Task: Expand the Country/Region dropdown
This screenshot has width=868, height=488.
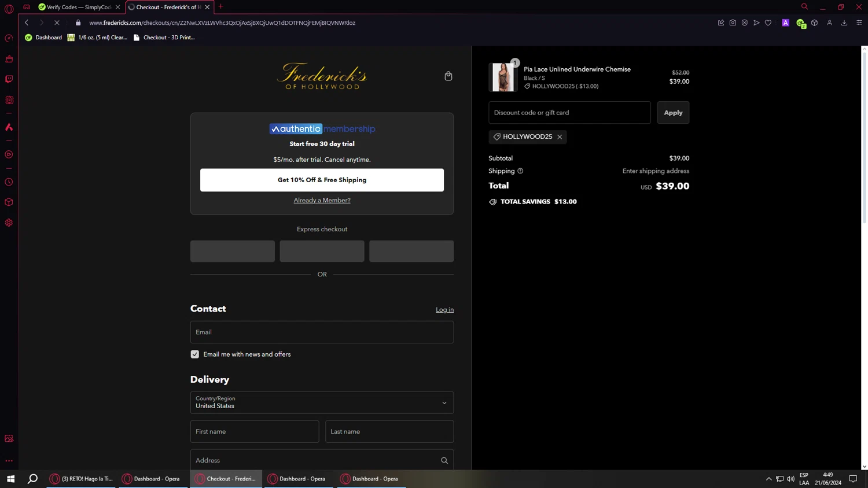Action: pyautogui.click(x=322, y=402)
